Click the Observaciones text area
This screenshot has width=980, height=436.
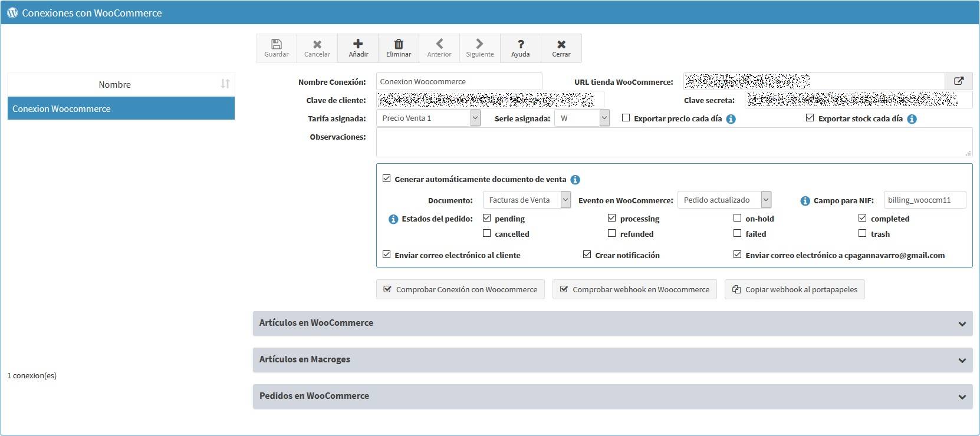tap(675, 142)
